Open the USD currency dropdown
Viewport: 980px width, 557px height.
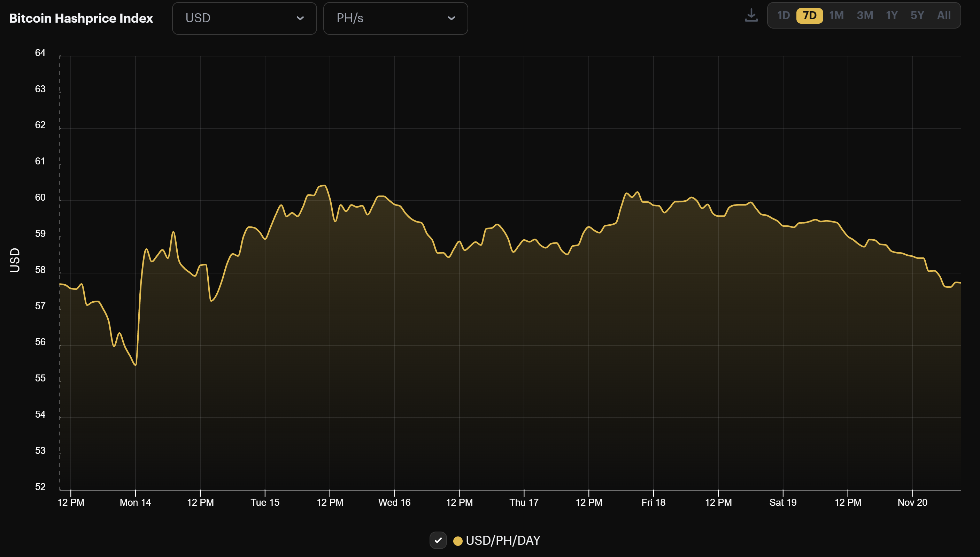pos(244,18)
